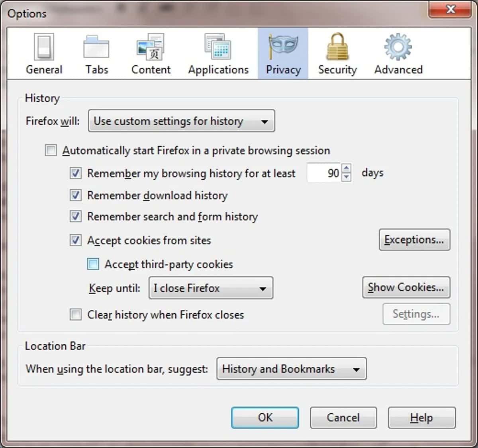
Task: Open the Keep until cookies dropdown
Action: pos(211,288)
